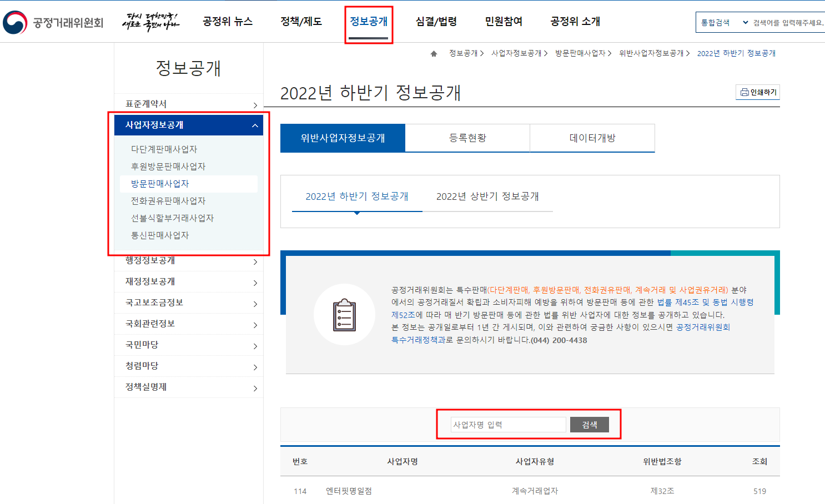Click the 조회 column header
The height and width of the screenshot is (504, 825).
759,461
